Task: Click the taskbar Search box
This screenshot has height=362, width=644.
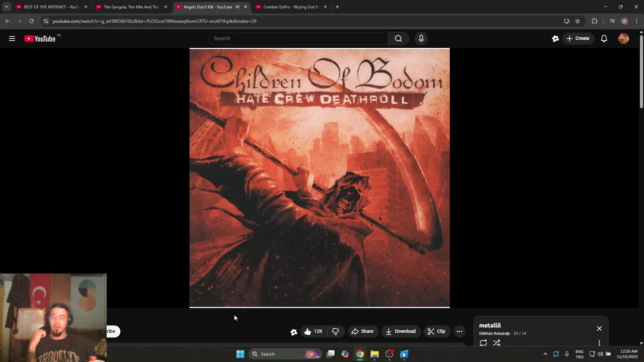Action: pos(286,354)
